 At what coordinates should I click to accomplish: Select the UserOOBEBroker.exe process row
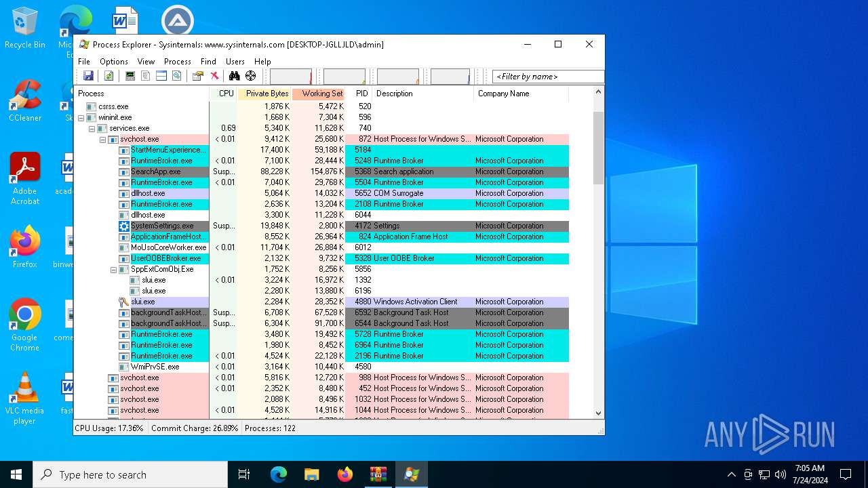point(321,258)
